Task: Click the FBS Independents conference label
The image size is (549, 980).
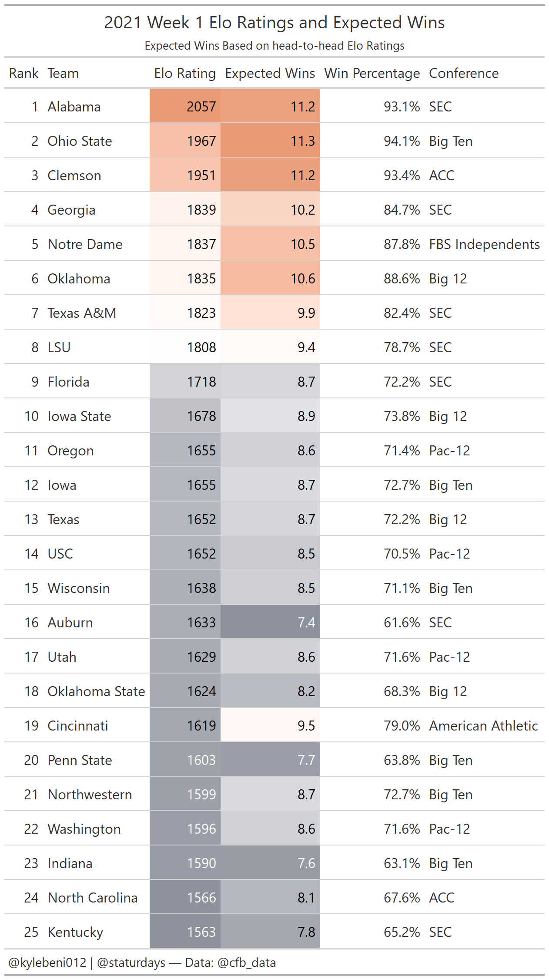Action: tap(484, 244)
